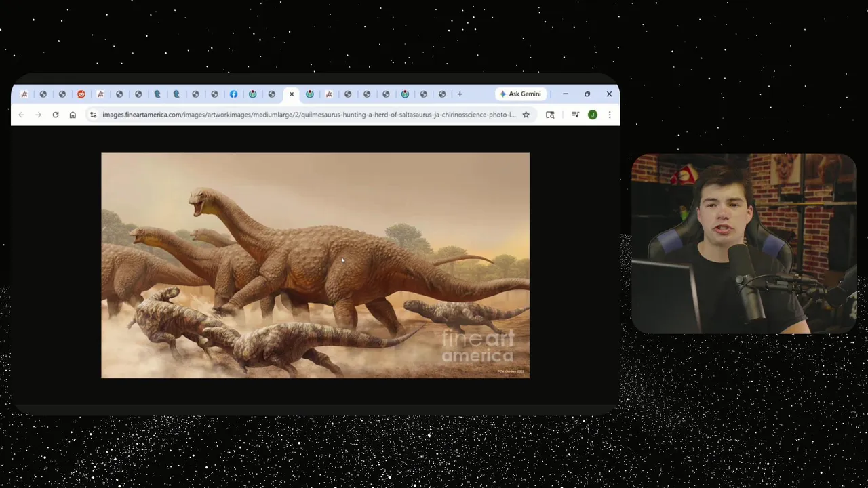The width and height of the screenshot is (868, 488).
Task: Open the green J profile avatar
Action: point(593,115)
